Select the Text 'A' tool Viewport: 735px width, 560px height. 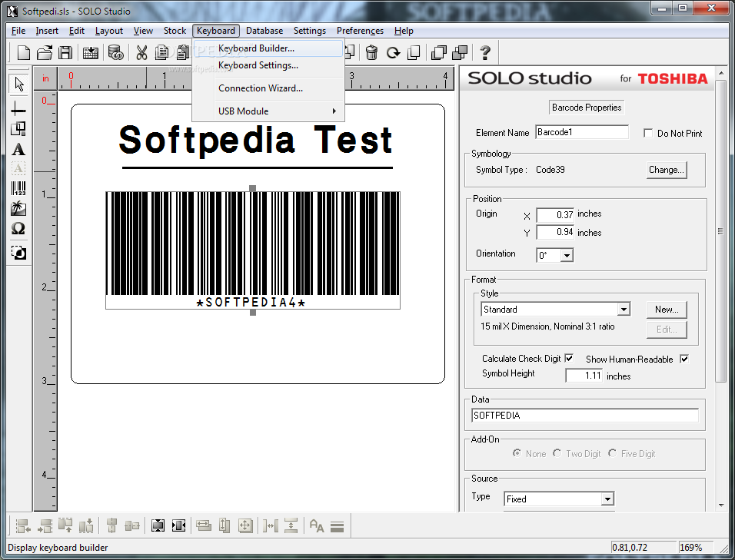pyautogui.click(x=18, y=149)
